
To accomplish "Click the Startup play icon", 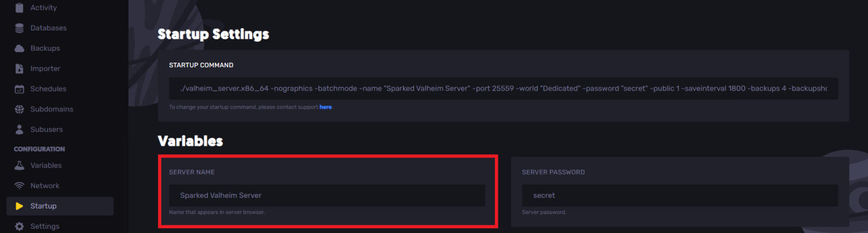I will (x=19, y=206).
